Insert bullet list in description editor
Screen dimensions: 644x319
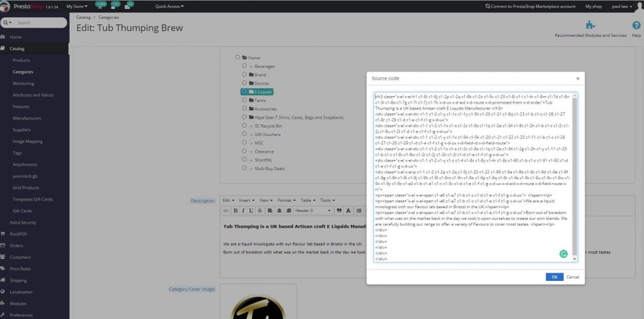(359, 211)
